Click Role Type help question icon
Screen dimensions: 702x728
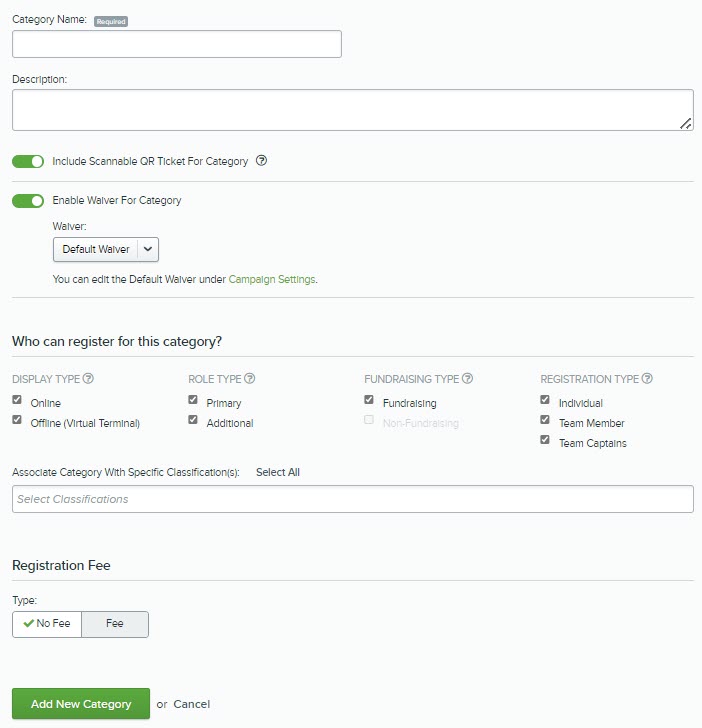point(249,378)
